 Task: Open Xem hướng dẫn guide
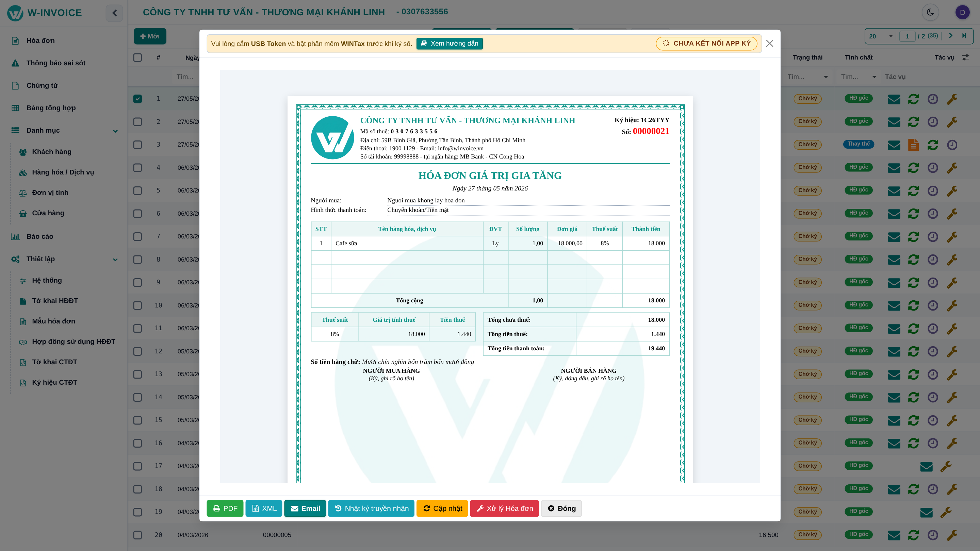[x=449, y=43]
